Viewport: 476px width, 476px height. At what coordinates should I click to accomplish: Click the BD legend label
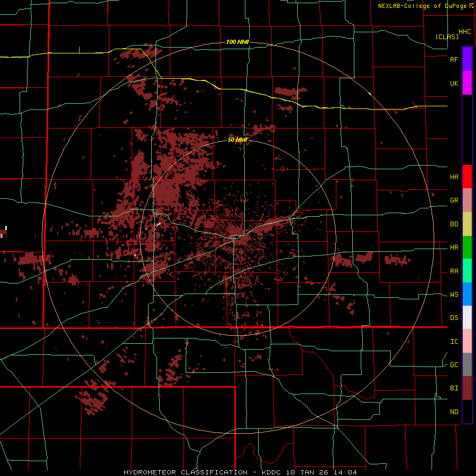(454, 224)
